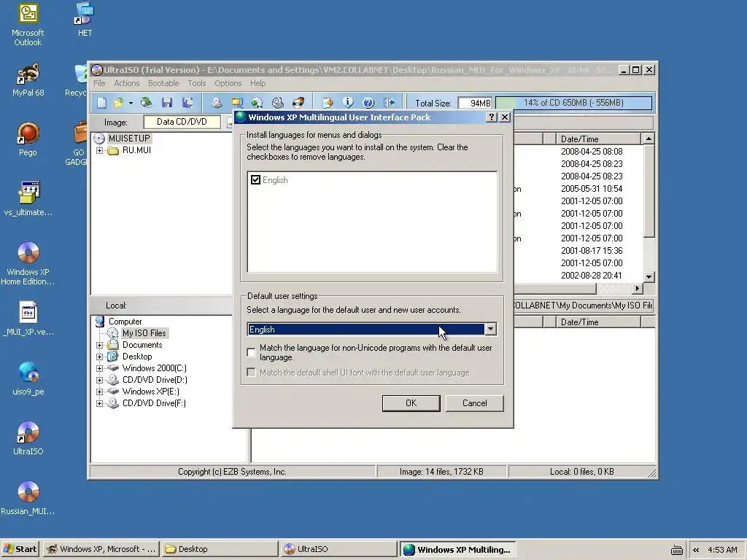Image resolution: width=747 pixels, height=560 pixels.
Task: Open the recent files arrow beside Open icon
Action: pos(131,103)
